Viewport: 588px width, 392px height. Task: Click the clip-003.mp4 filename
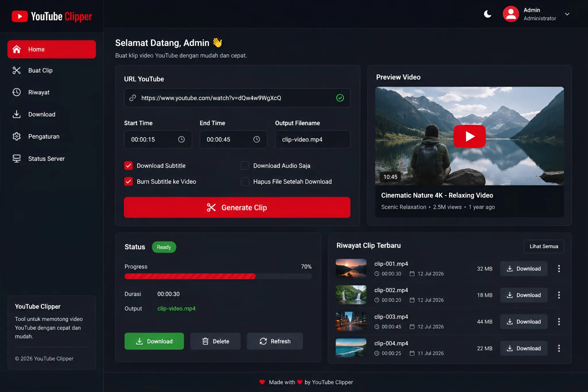click(x=391, y=317)
